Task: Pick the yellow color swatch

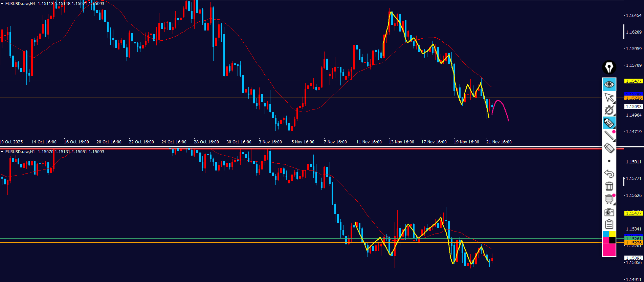Action: coord(613,234)
